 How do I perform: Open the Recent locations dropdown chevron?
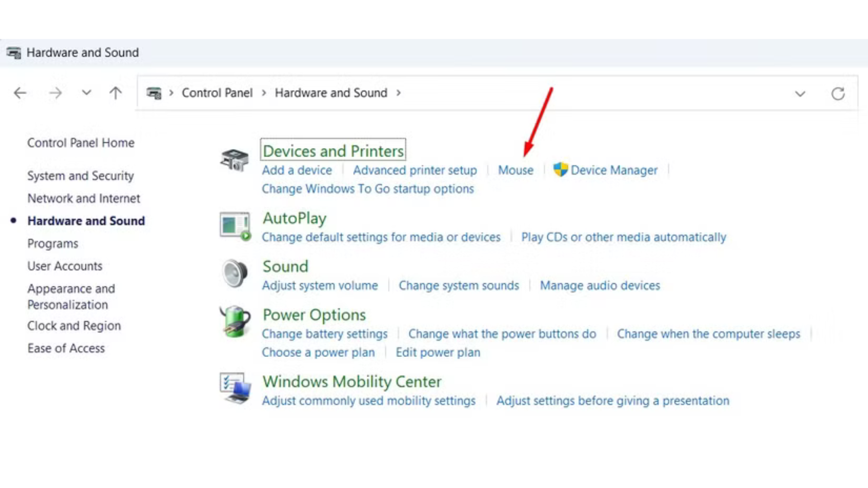tap(86, 93)
